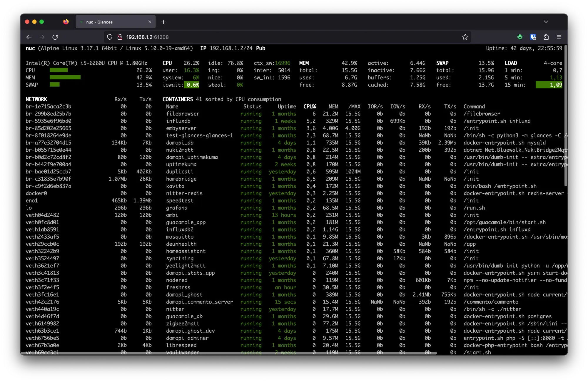Image resolution: width=588 pixels, height=382 pixels.
Task: Click the nodered container name
Action: (177, 280)
